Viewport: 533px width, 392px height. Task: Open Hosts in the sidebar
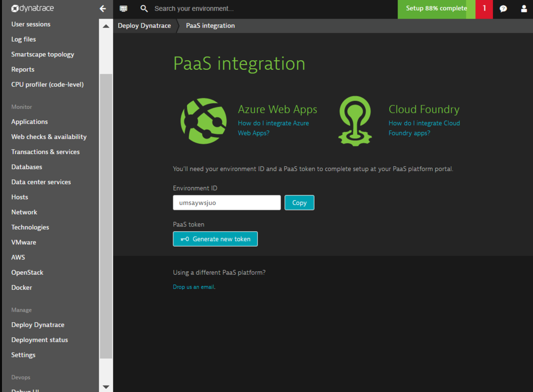[19, 197]
